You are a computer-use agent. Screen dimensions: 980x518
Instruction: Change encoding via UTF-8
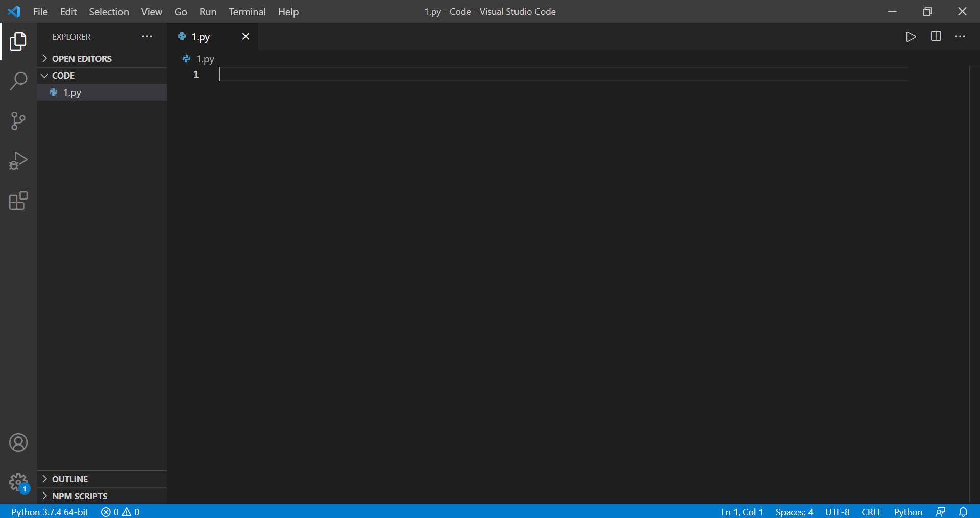(x=837, y=512)
